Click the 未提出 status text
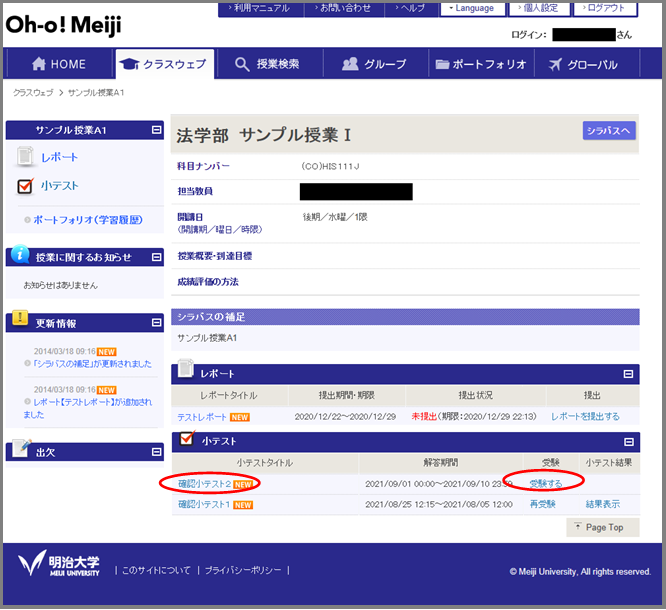Viewport: 666px width, 610px height. [424, 416]
